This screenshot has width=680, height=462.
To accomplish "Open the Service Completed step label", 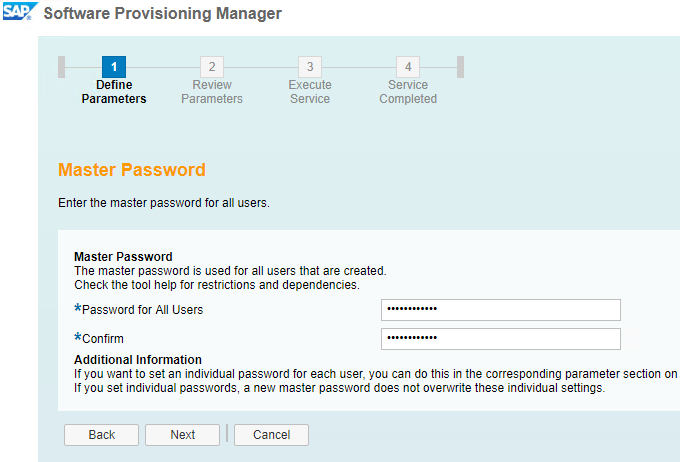I will 408,92.
